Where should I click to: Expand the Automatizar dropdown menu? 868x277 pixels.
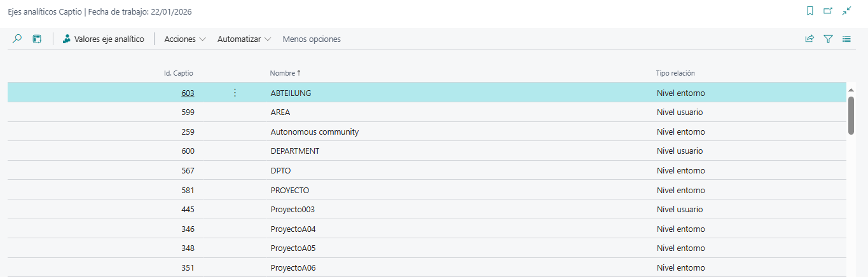pos(244,39)
